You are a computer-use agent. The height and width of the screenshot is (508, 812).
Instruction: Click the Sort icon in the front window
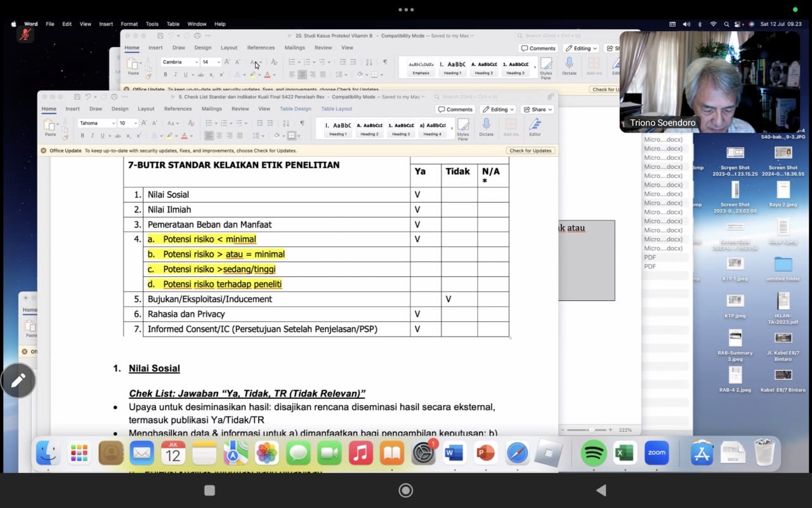pyautogui.click(x=285, y=123)
